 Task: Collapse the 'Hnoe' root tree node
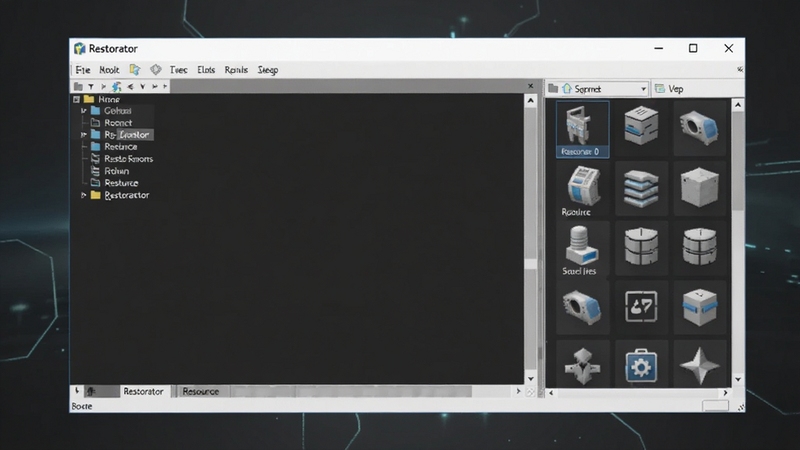77,99
